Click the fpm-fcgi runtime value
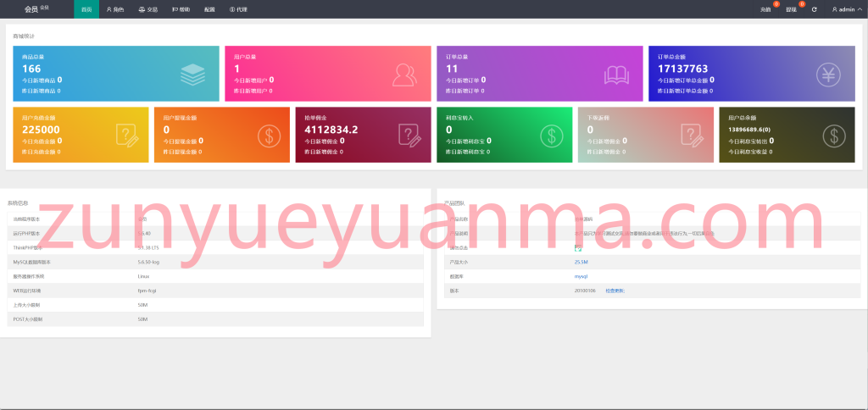This screenshot has height=410, width=868. click(147, 291)
